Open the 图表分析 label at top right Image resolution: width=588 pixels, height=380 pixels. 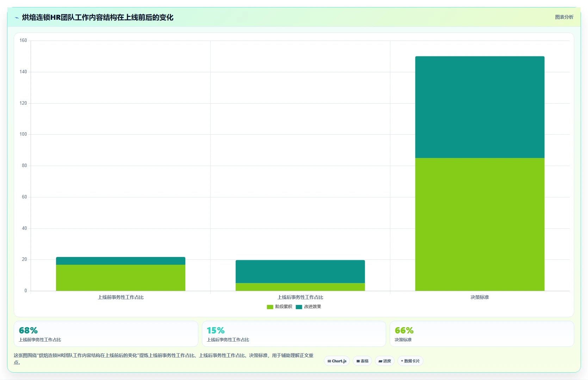coord(564,17)
